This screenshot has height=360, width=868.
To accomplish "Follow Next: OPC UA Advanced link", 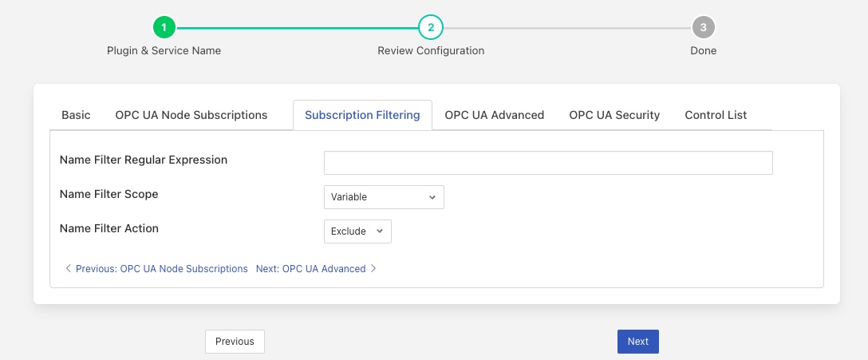I will click(x=316, y=269).
